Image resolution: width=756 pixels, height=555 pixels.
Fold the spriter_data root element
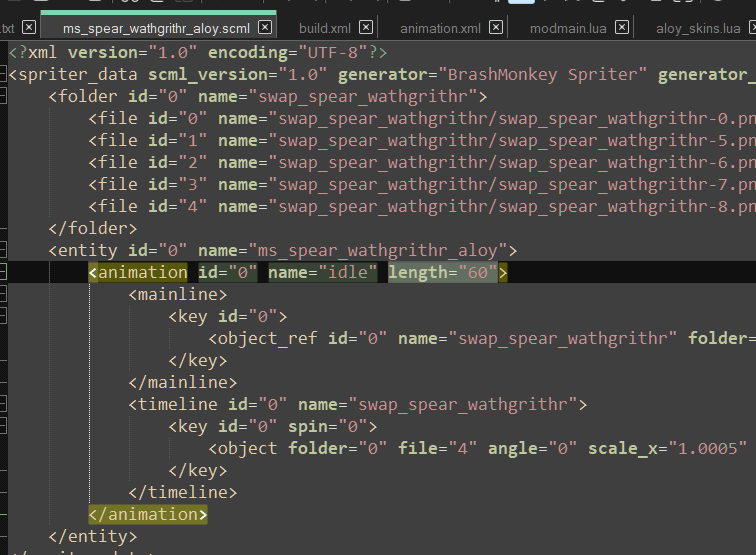[x=3, y=75]
